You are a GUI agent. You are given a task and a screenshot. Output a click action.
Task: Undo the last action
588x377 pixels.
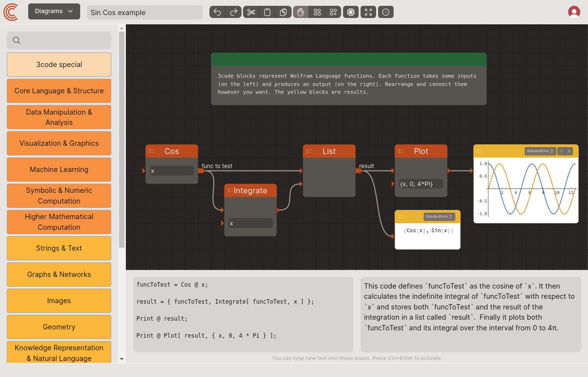tap(217, 12)
